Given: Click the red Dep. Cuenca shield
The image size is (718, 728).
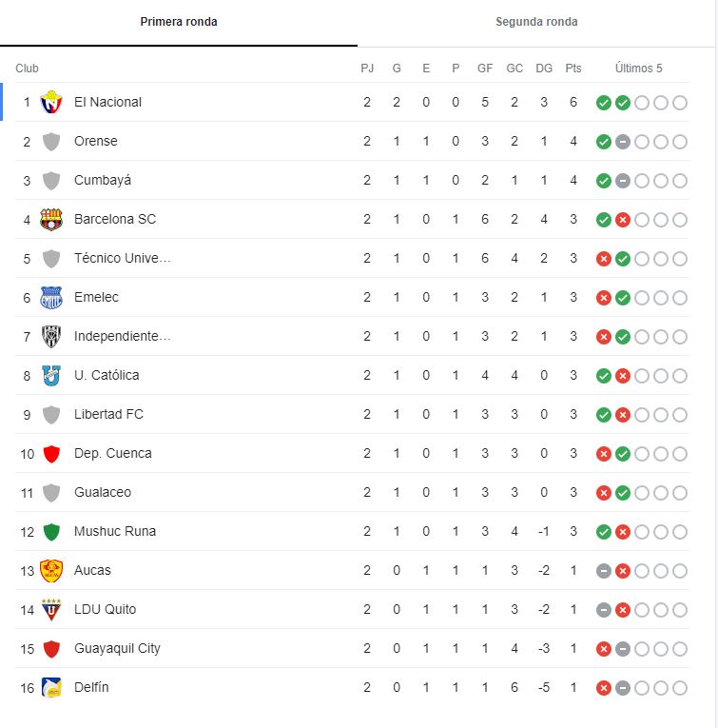Looking at the screenshot, I should pyautogui.click(x=51, y=454).
